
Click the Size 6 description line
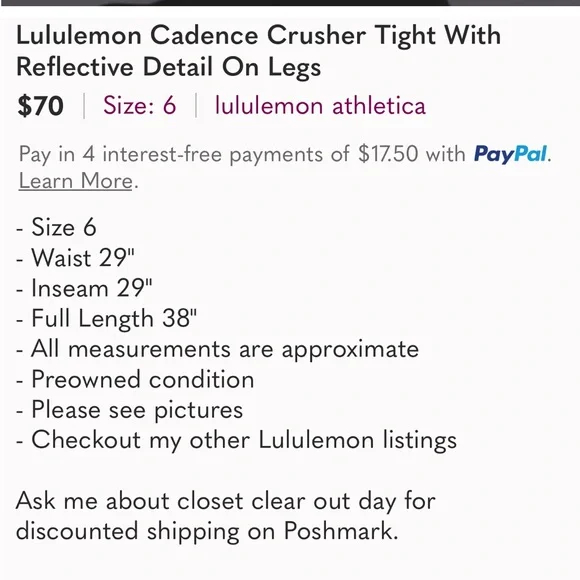pyautogui.click(x=56, y=227)
